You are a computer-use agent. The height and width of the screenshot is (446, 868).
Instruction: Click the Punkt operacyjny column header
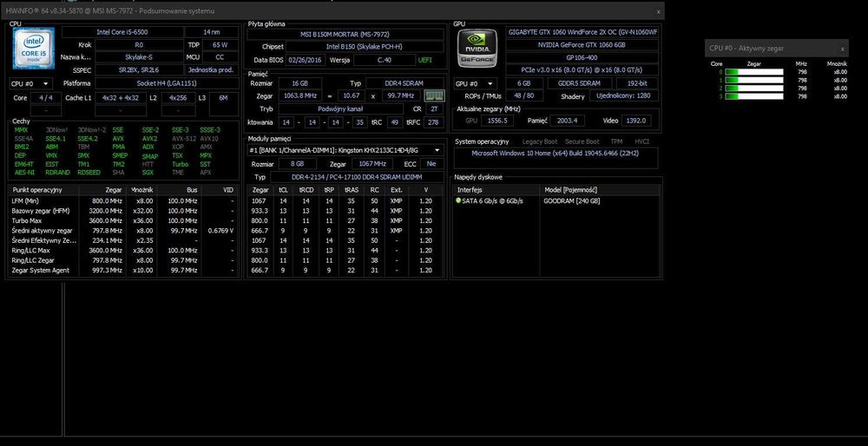44,190
